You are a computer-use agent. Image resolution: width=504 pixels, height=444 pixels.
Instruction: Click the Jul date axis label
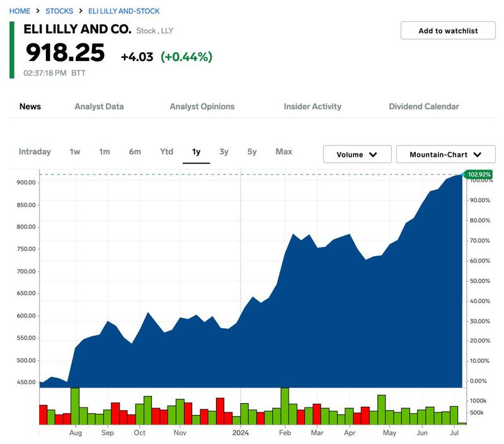454,433
